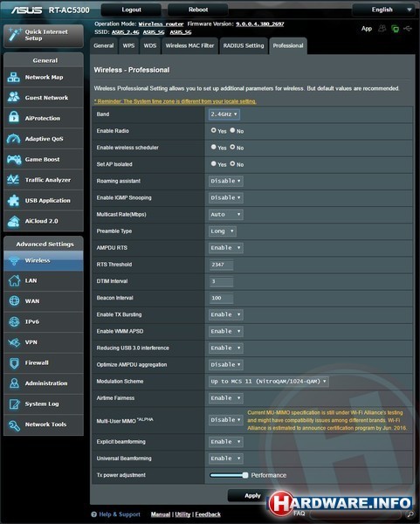The image size is (420, 524).
Task: Open the Enable TX Bursting dropdown
Action: (225, 314)
